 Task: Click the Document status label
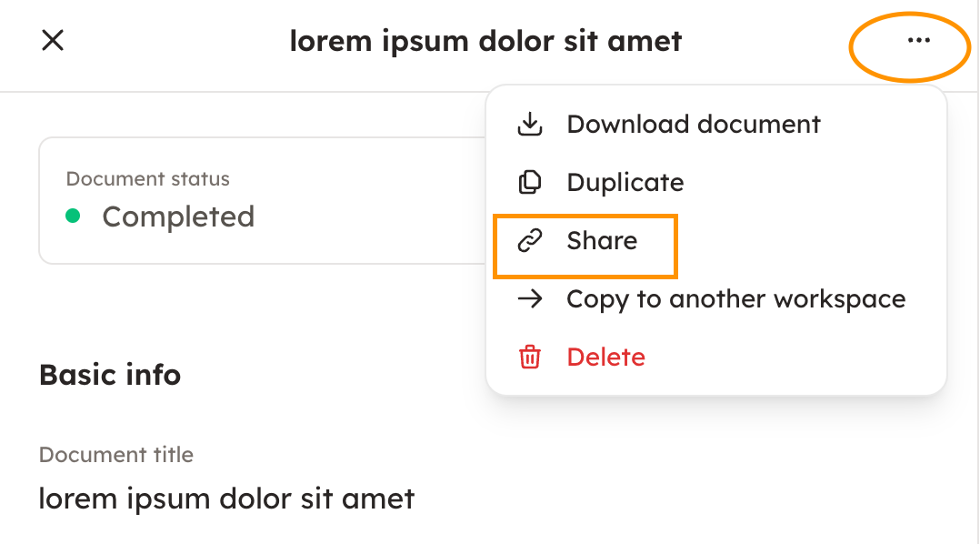(x=147, y=179)
